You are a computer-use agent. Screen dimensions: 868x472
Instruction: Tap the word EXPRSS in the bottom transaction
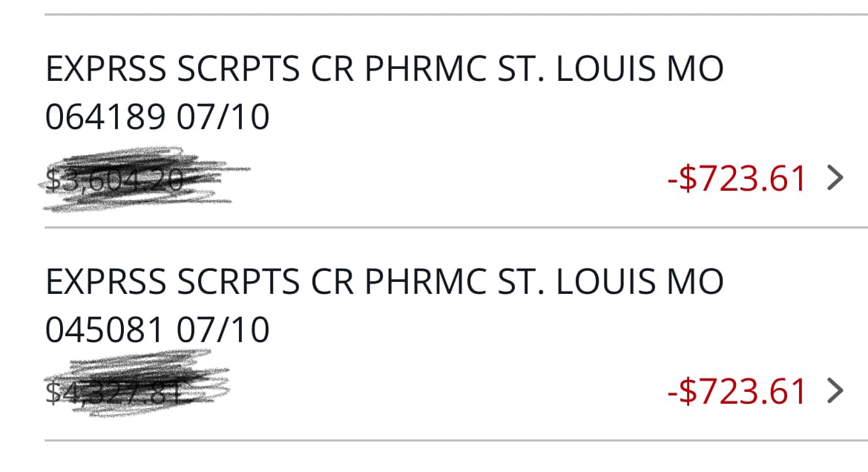(x=106, y=283)
